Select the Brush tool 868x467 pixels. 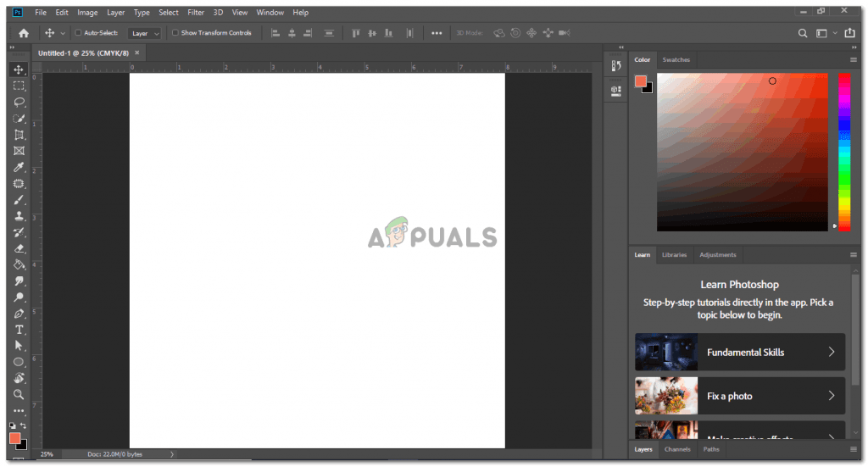tap(19, 200)
